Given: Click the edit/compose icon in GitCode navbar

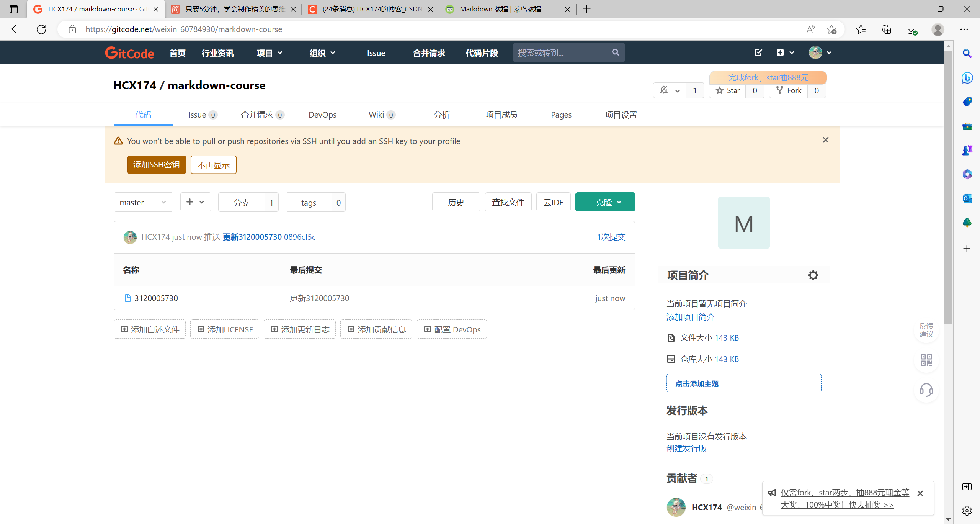Looking at the screenshot, I should click(x=758, y=52).
